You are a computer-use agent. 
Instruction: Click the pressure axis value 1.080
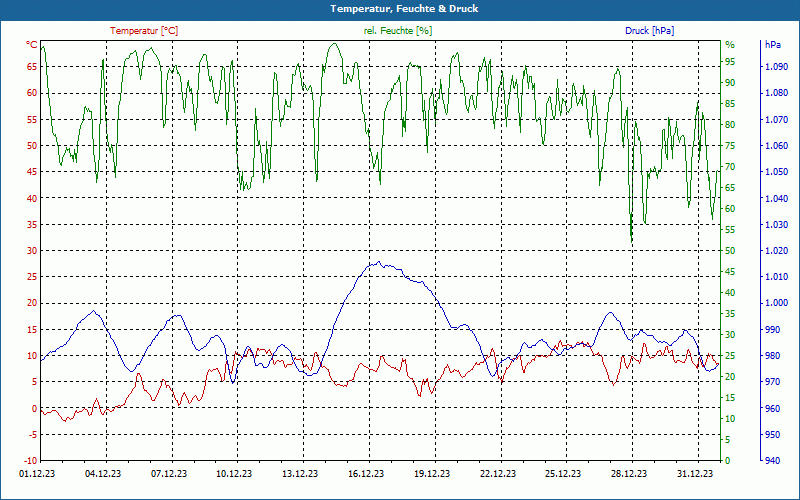coord(777,93)
